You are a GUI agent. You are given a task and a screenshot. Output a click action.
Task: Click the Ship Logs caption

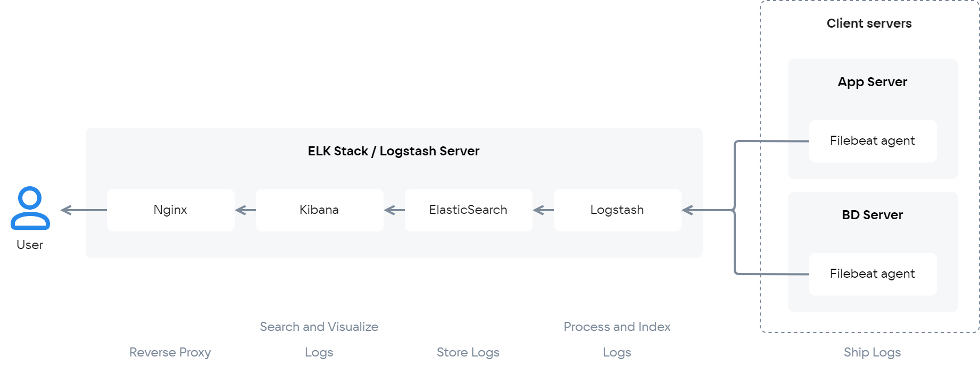[873, 352]
